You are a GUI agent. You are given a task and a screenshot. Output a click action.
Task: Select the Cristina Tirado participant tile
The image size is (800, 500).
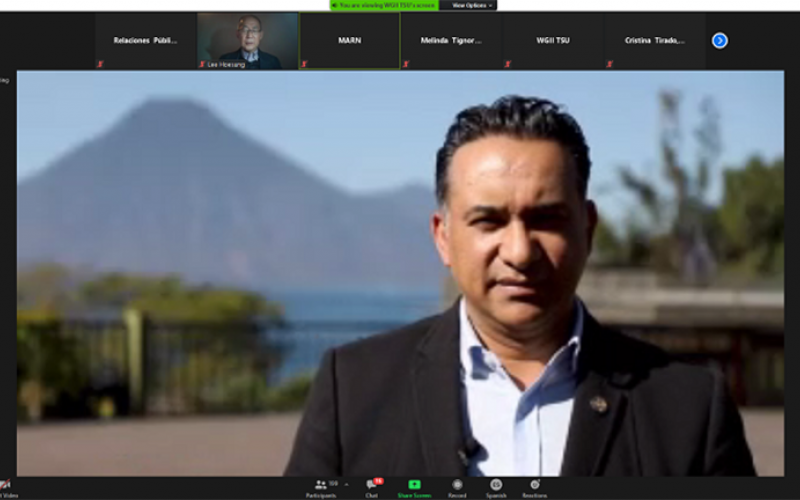click(x=655, y=41)
